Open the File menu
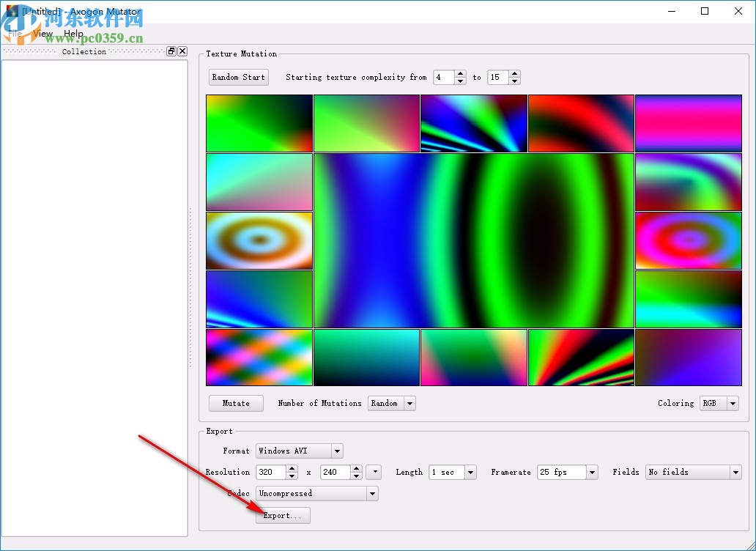Viewport: 756px width, 551px height. point(15,34)
